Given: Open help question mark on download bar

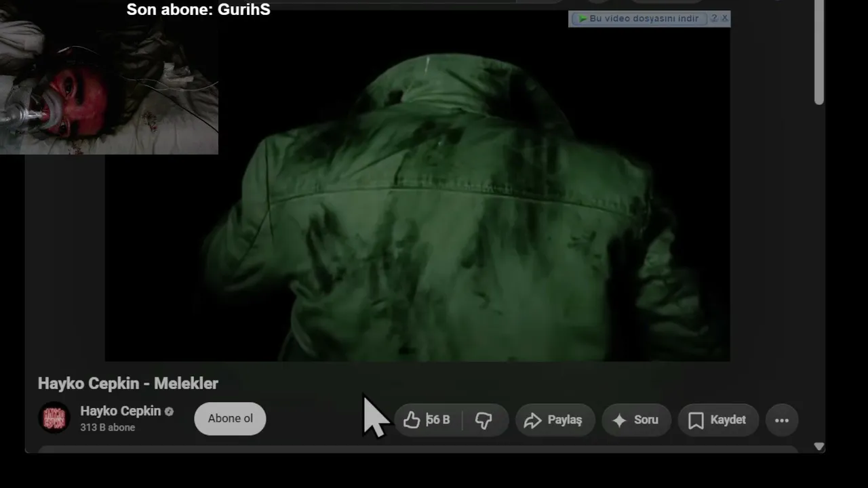Looking at the screenshot, I should coord(713,18).
